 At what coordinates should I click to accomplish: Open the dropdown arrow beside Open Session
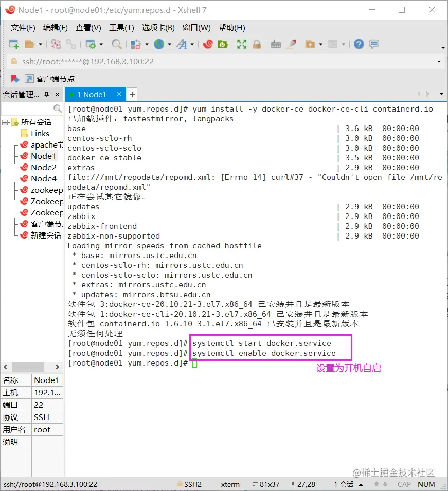coord(40,44)
